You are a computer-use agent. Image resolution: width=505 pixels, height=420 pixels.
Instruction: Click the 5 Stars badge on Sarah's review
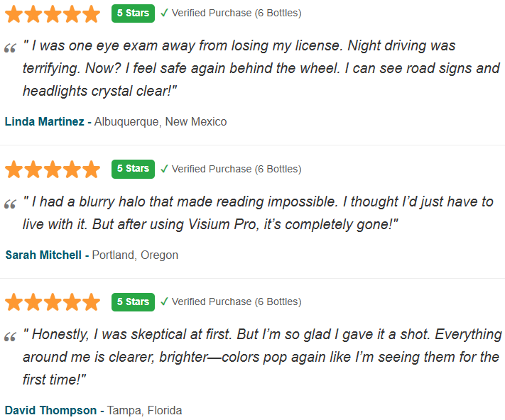pyautogui.click(x=133, y=169)
